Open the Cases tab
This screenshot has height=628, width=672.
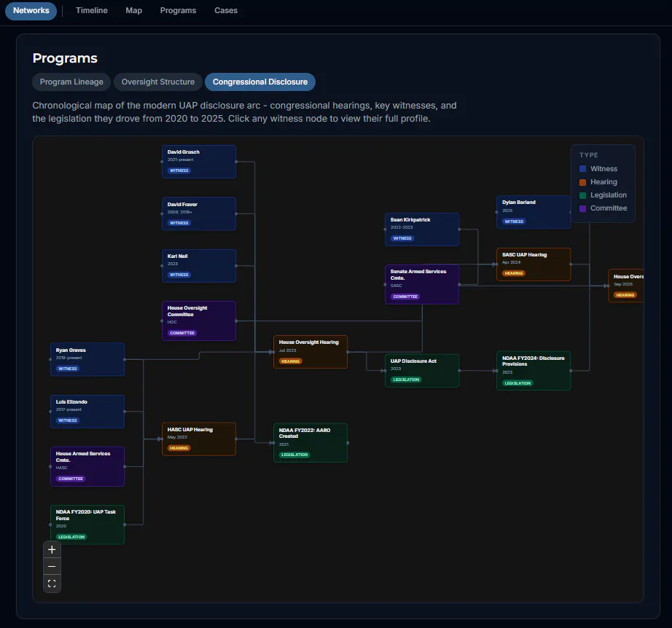click(226, 10)
